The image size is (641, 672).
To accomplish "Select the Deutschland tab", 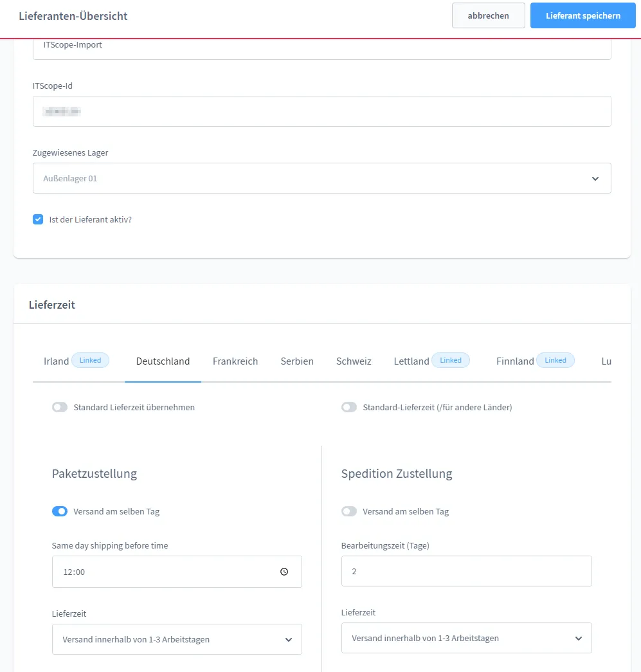I will click(x=163, y=361).
